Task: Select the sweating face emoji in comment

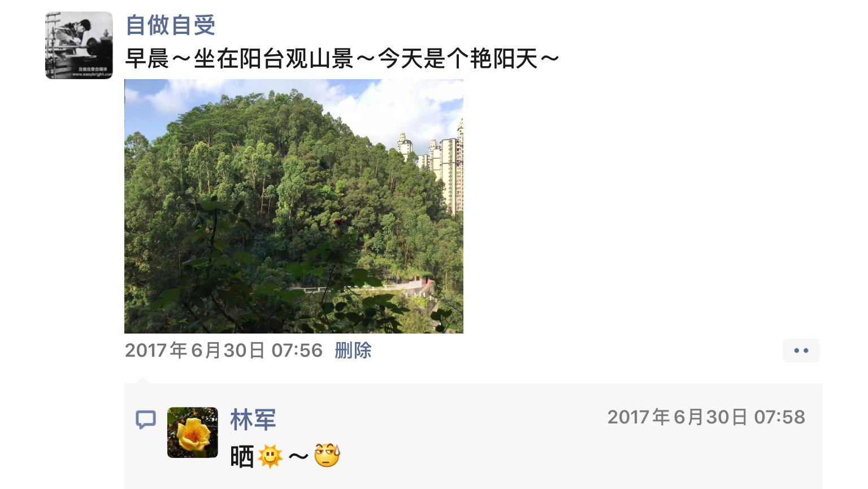Action: [x=327, y=456]
